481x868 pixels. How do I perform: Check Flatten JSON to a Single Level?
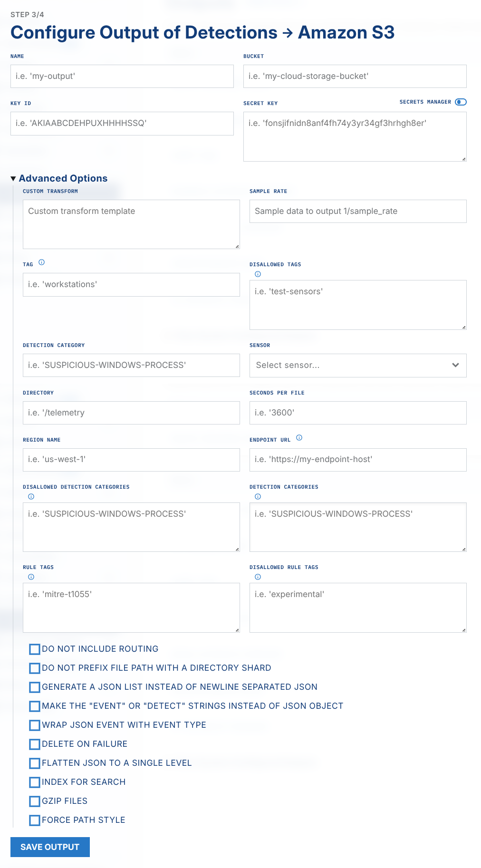point(35,763)
